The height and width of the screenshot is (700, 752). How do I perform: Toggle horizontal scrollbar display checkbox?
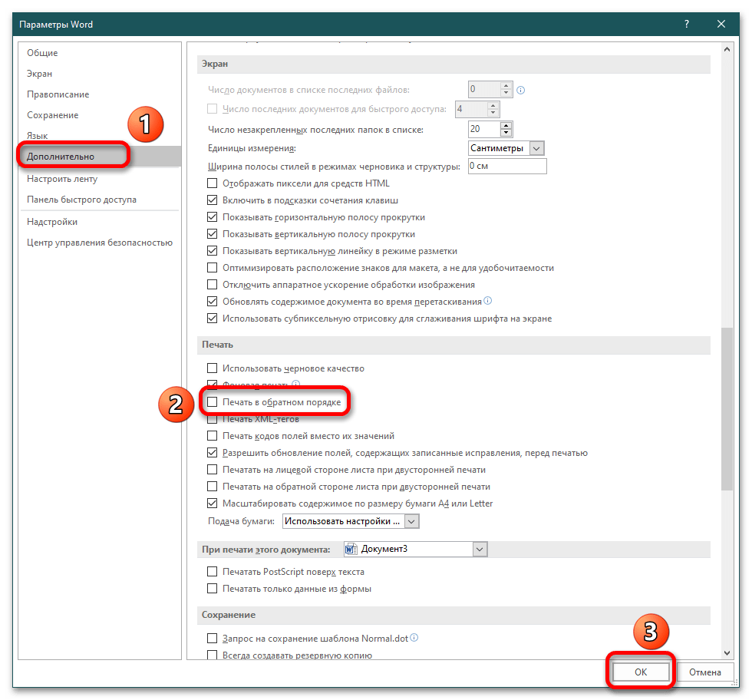pyautogui.click(x=212, y=217)
